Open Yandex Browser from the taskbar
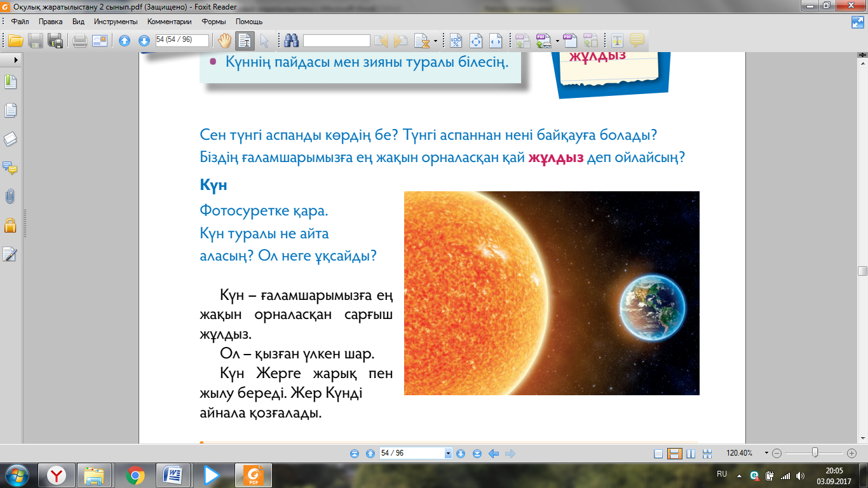Screen dimensions: 868x488 [x=57, y=475]
